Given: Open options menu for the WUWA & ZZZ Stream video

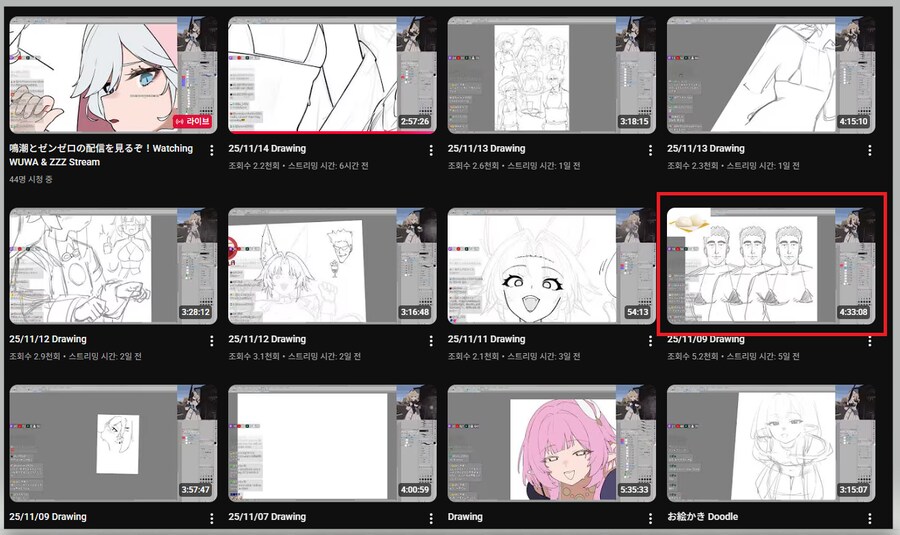Looking at the screenshot, I should pyautogui.click(x=212, y=150).
